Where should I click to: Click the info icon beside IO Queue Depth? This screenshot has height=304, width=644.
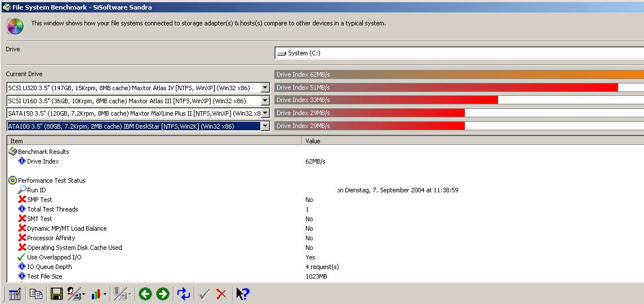tap(22, 267)
